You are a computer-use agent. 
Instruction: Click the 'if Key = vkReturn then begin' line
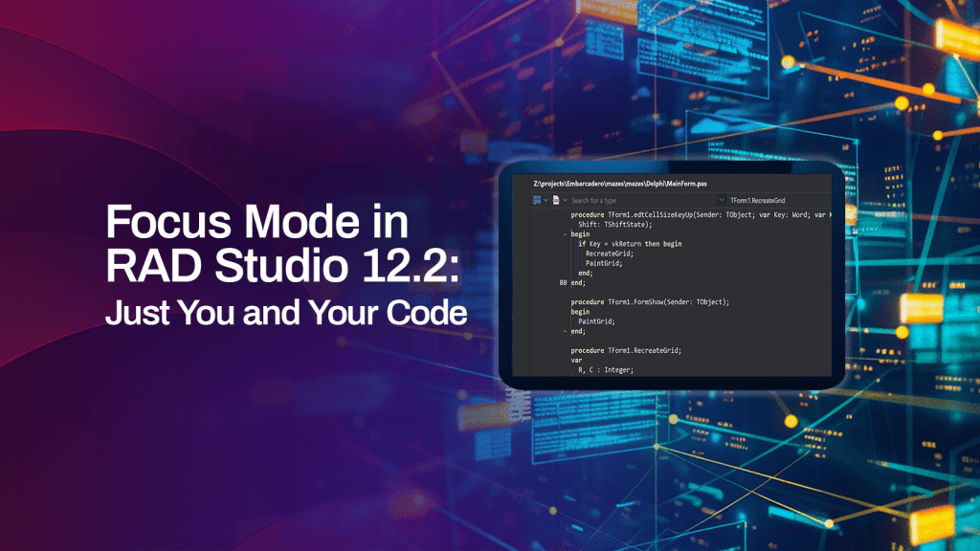coord(630,244)
